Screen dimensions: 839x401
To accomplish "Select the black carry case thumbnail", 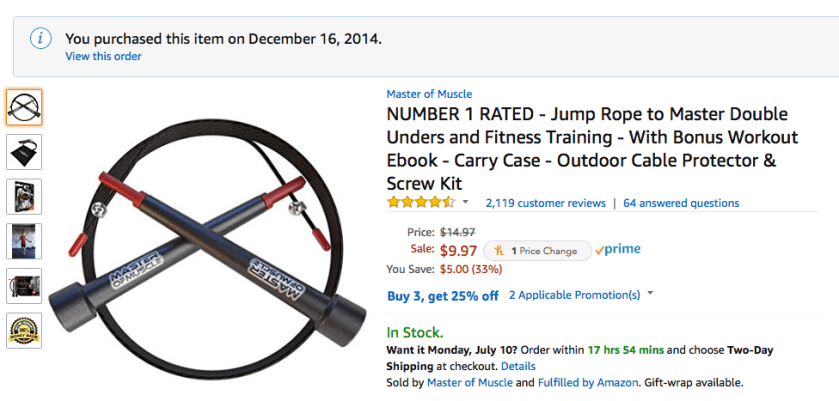I will click(24, 151).
